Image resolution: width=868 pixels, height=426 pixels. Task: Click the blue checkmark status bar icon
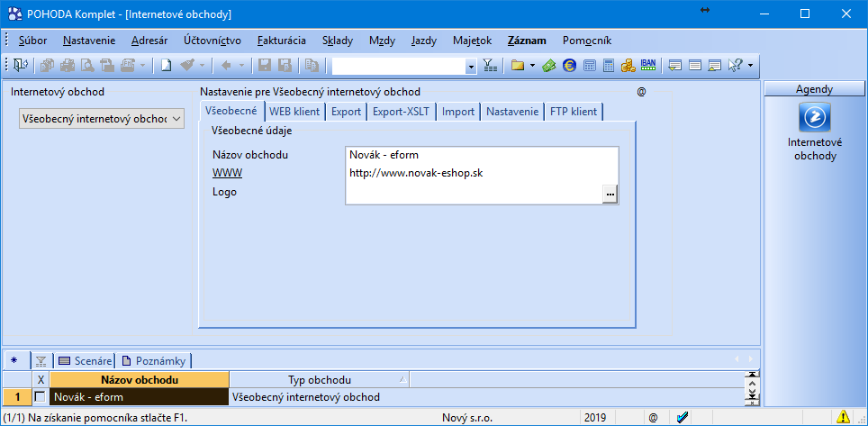tap(682, 417)
